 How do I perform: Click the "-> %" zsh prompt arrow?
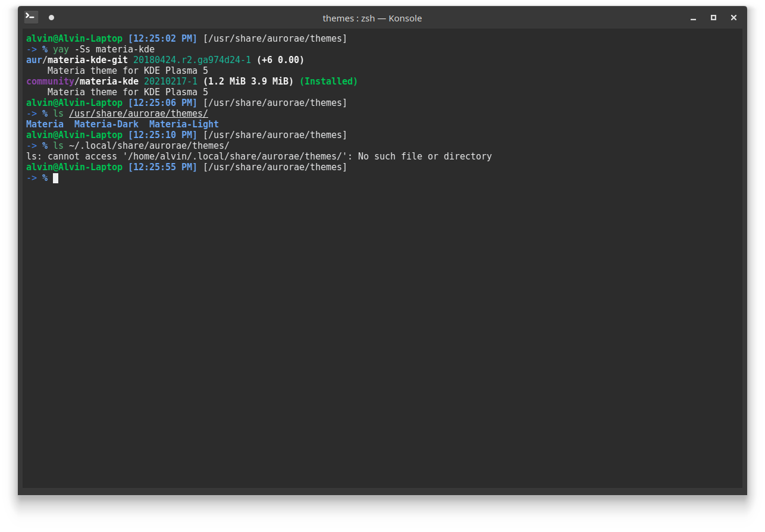coord(36,177)
